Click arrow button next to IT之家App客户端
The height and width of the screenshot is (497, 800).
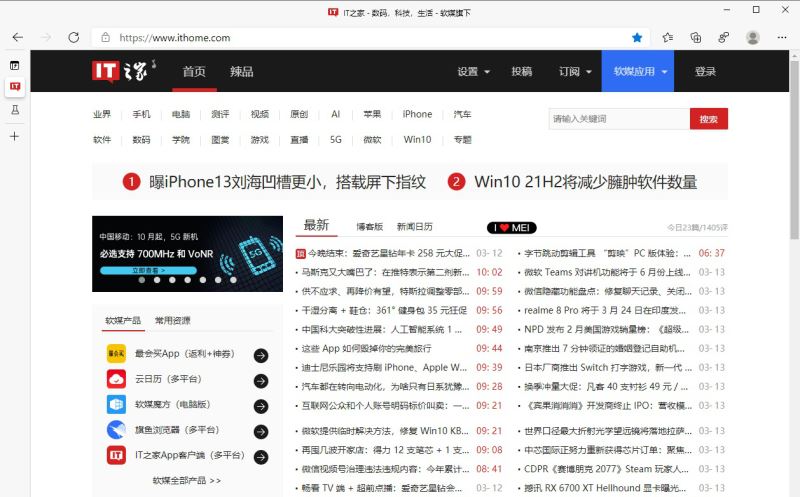coord(261,457)
